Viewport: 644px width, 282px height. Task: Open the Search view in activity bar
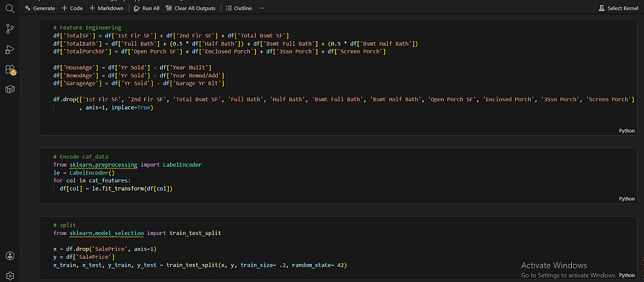pos(10,8)
